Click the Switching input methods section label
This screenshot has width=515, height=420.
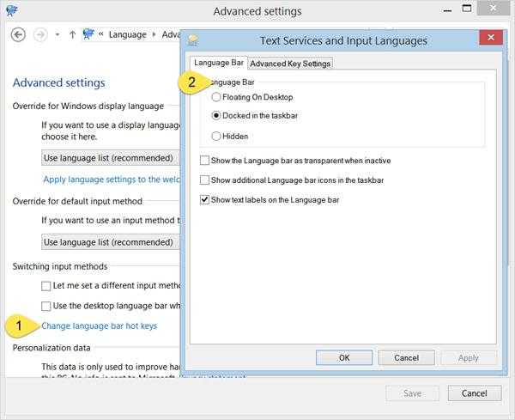click(60, 266)
